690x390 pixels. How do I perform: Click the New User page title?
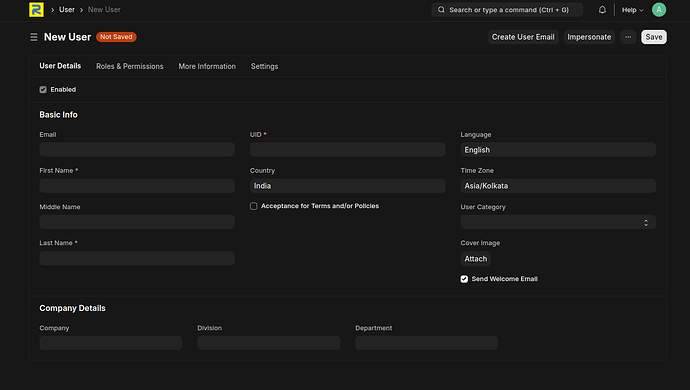(x=67, y=37)
